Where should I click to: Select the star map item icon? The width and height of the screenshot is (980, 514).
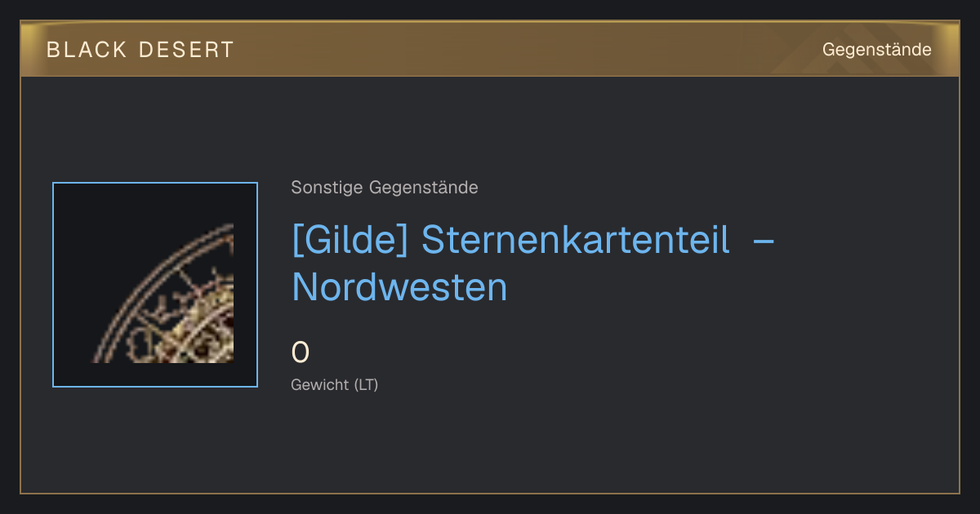155,285
